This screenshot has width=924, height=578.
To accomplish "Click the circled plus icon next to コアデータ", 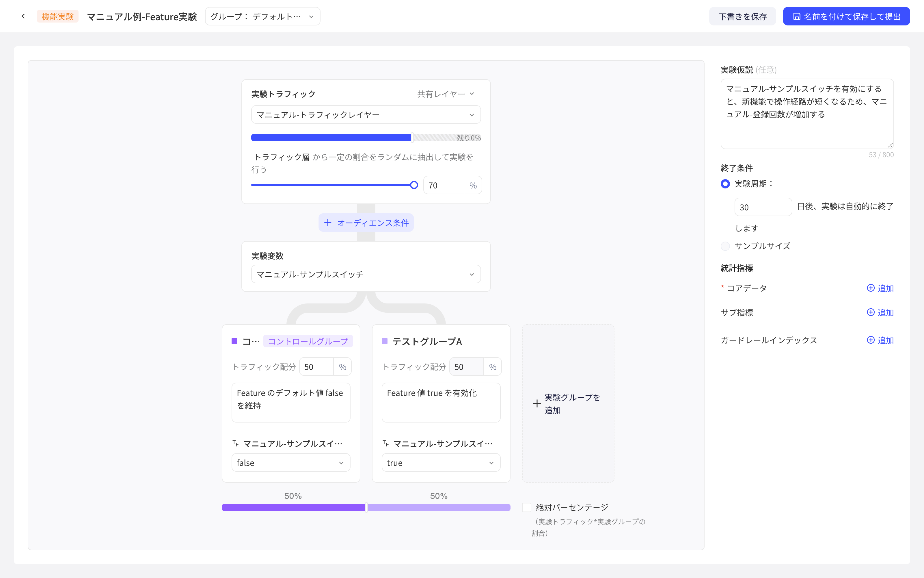I will point(871,288).
